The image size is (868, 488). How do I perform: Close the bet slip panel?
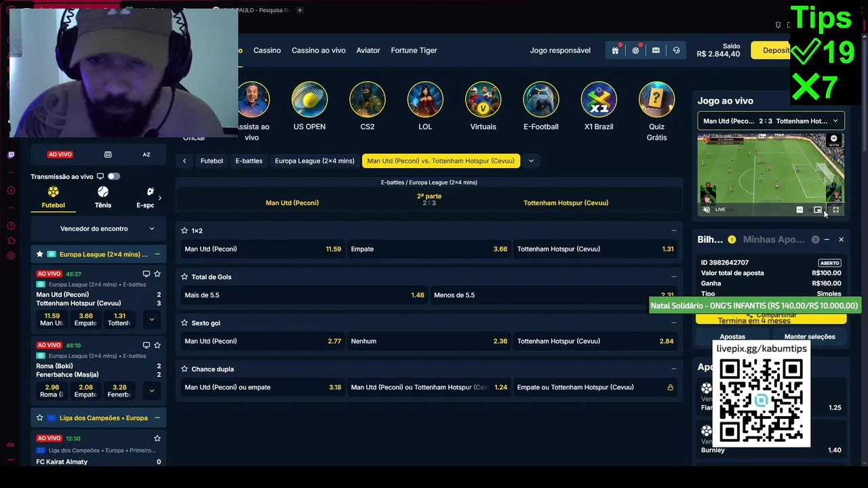click(841, 239)
